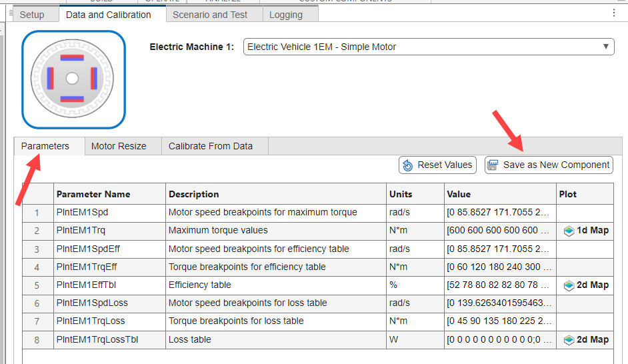Open the 2d Map plot for efficiency table
This screenshot has height=364, width=628.
tap(585, 285)
